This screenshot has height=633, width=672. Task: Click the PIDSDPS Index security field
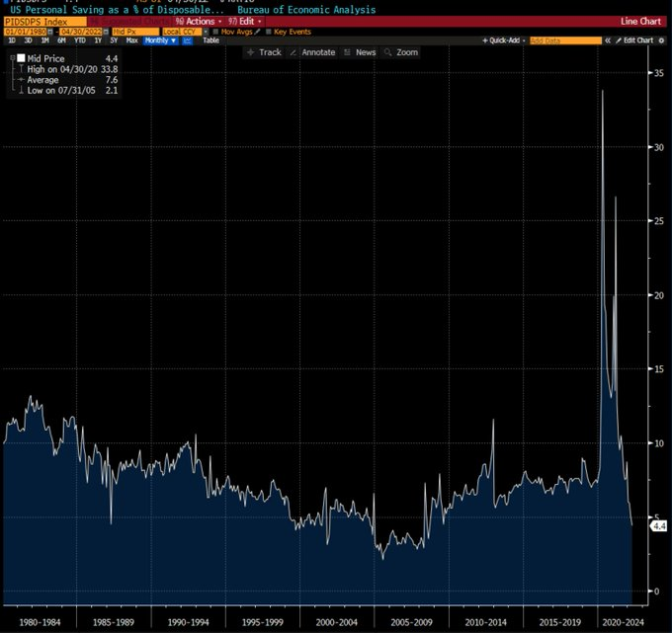[45, 22]
